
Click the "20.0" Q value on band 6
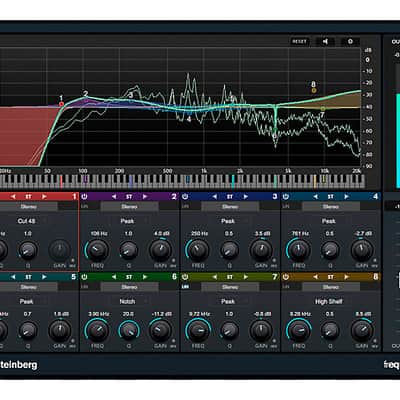(128, 314)
